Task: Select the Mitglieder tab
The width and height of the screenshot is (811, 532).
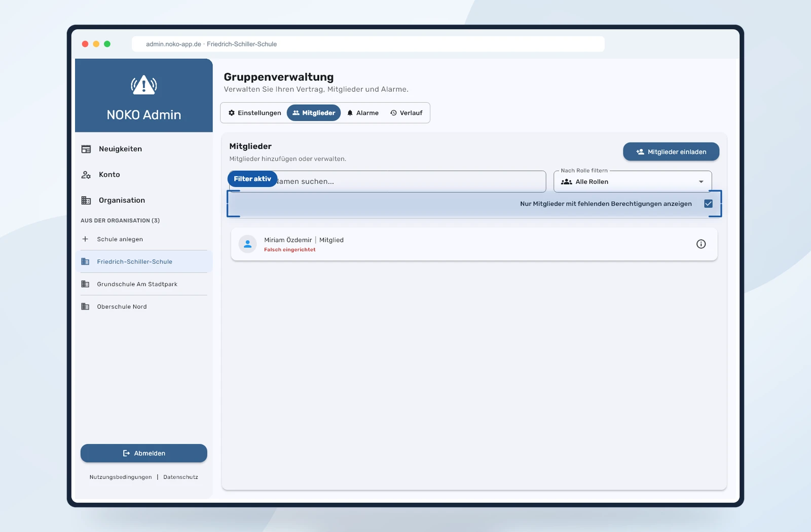Action: (314, 113)
